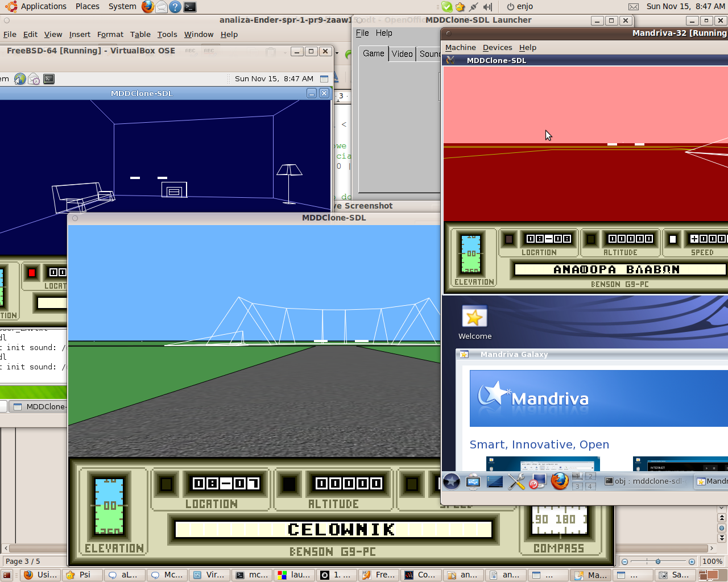The width and height of the screenshot is (728, 582).
Task: Switch to virtual desktop 3 in the Mandriva pager
Action: pyautogui.click(x=577, y=487)
